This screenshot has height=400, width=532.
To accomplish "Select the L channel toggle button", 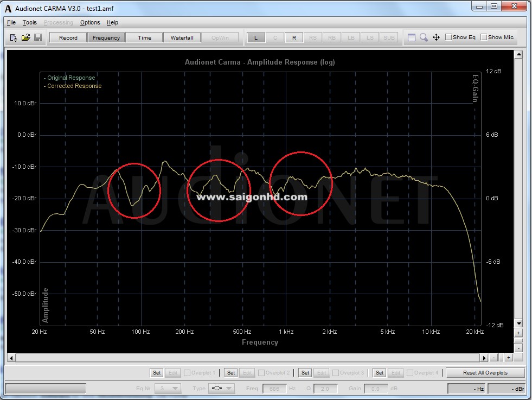I will (x=256, y=37).
